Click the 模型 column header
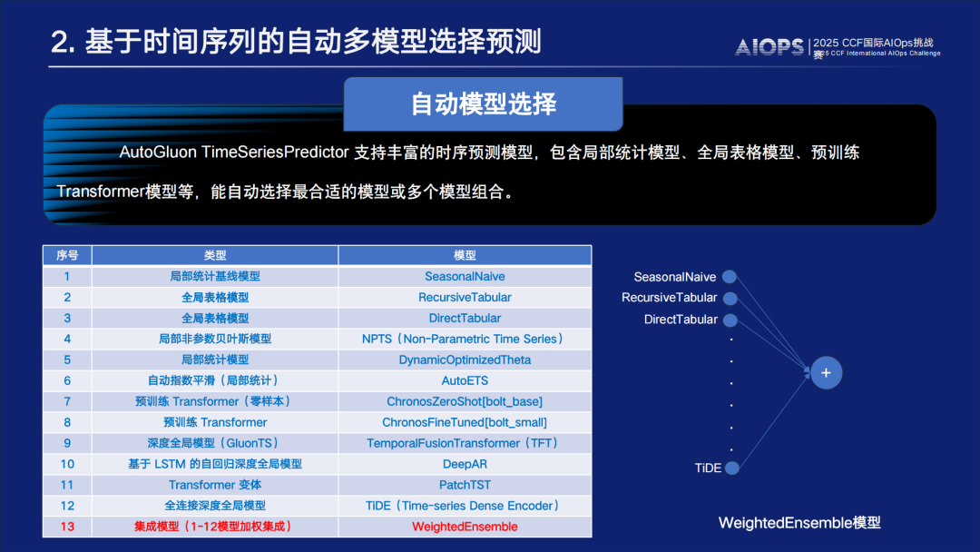The width and height of the screenshot is (980, 552). (x=465, y=255)
